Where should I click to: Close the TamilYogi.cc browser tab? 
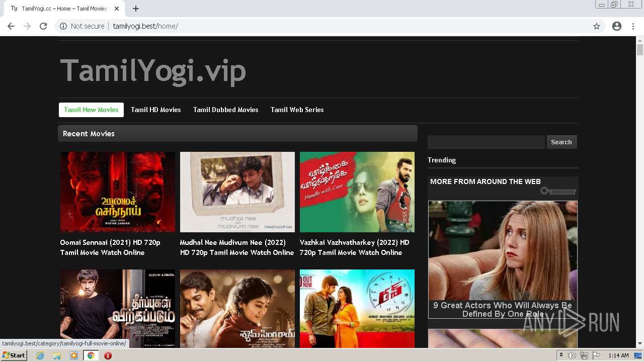(x=117, y=9)
